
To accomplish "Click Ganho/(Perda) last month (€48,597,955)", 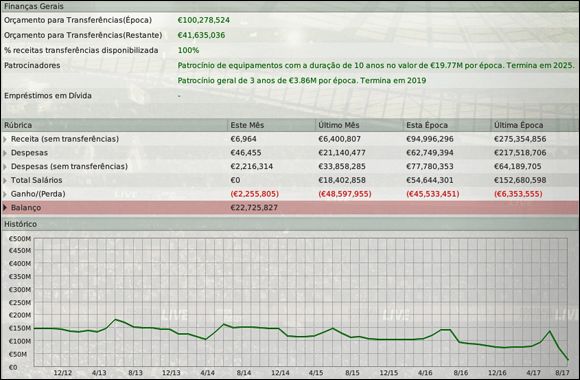I will point(345,194).
